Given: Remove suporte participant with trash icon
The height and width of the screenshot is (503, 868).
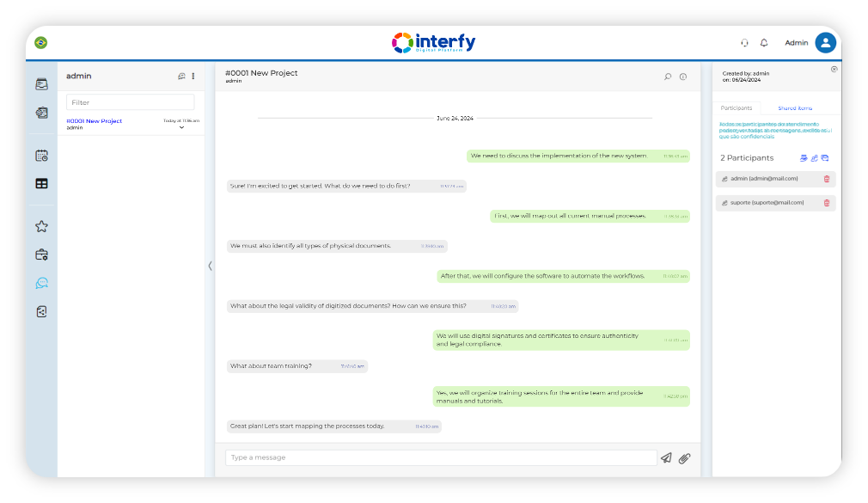Looking at the screenshot, I should click(x=827, y=203).
